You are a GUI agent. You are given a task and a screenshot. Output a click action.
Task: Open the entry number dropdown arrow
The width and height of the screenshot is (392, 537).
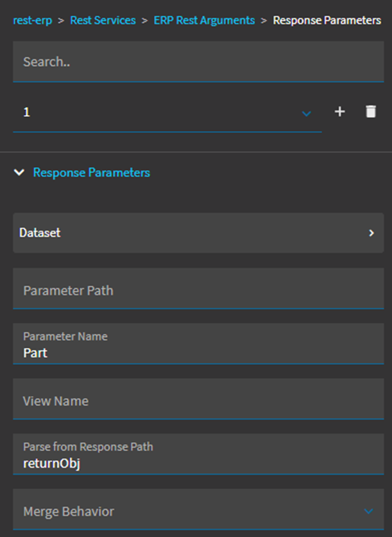(306, 113)
